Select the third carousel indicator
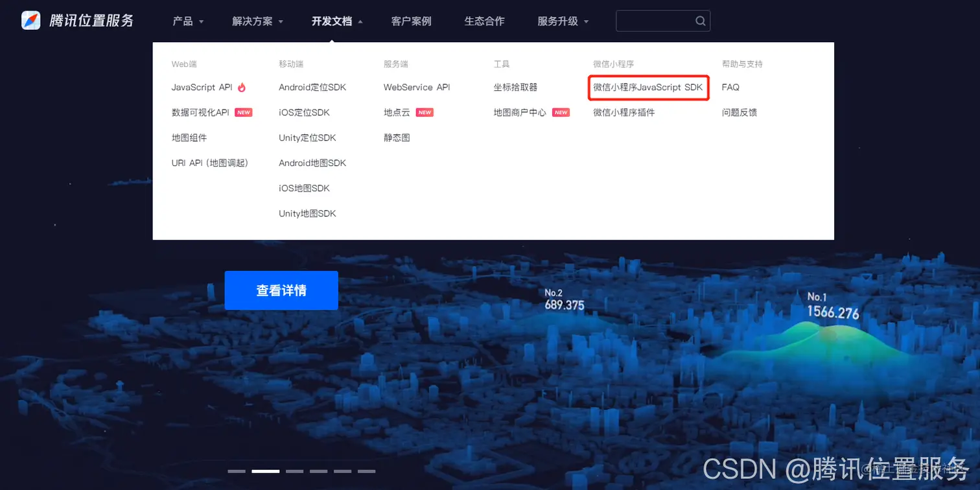Screen dimensions: 980x490 click(x=294, y=471)
